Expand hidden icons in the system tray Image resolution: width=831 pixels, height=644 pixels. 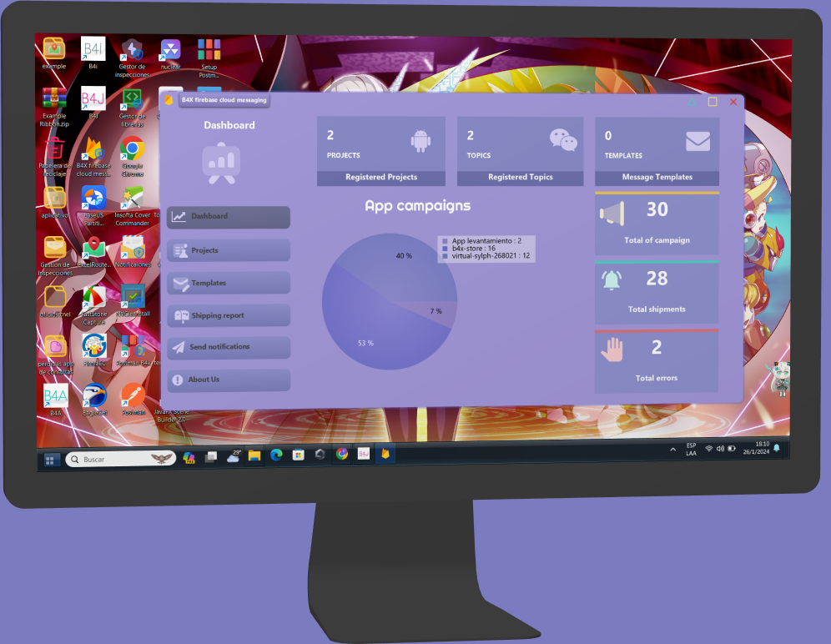pos(672,450)
